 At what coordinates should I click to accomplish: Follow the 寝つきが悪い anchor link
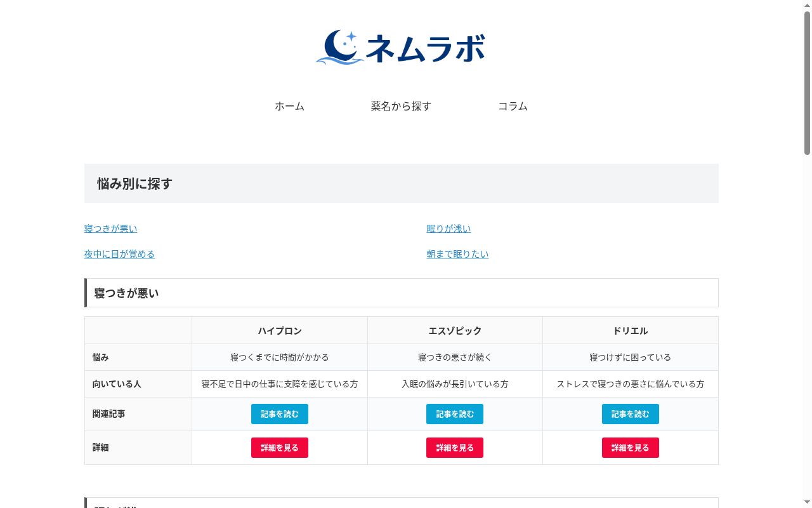pyautogui.click(x=110, y=229)
